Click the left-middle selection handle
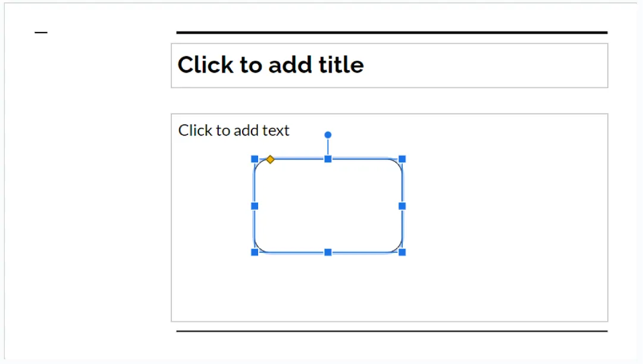Viewport: 643px width, 364px height. tap(255, 205)
